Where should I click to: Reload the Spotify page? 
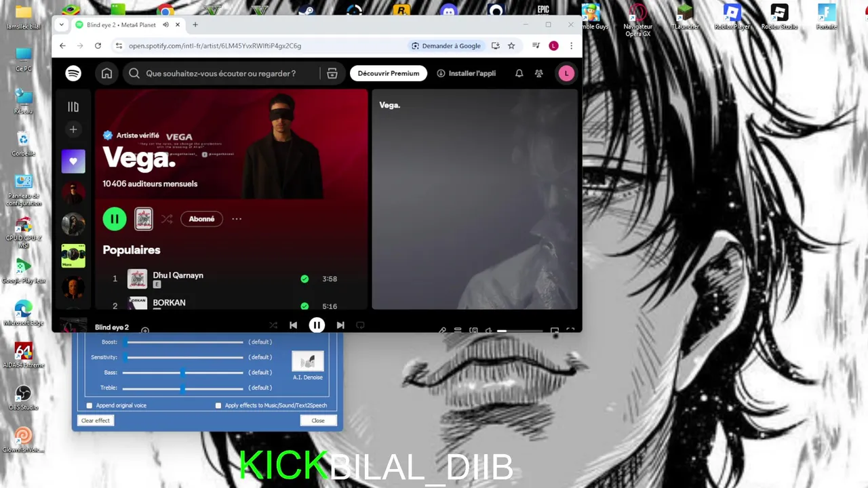pyautogui.click(x=98, y=45)
